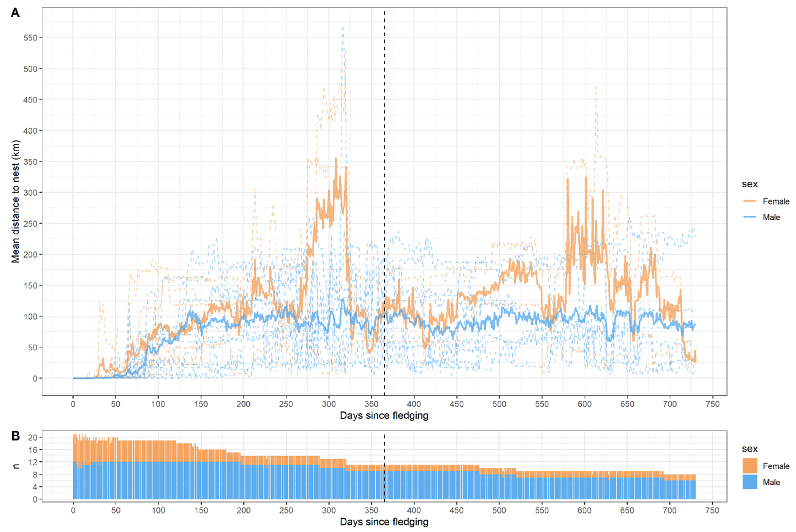Click the 350 tick label on panel A y-axis
796x532 pixels.
coord(30,161)
